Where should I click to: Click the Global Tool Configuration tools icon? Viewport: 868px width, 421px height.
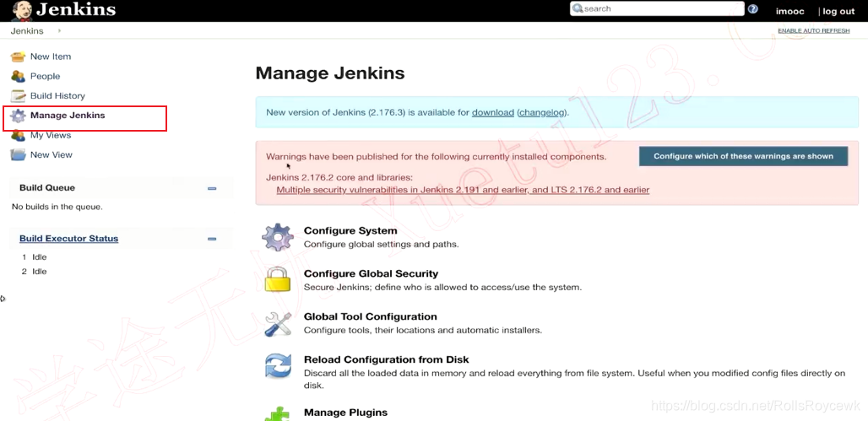pos(277,323)
